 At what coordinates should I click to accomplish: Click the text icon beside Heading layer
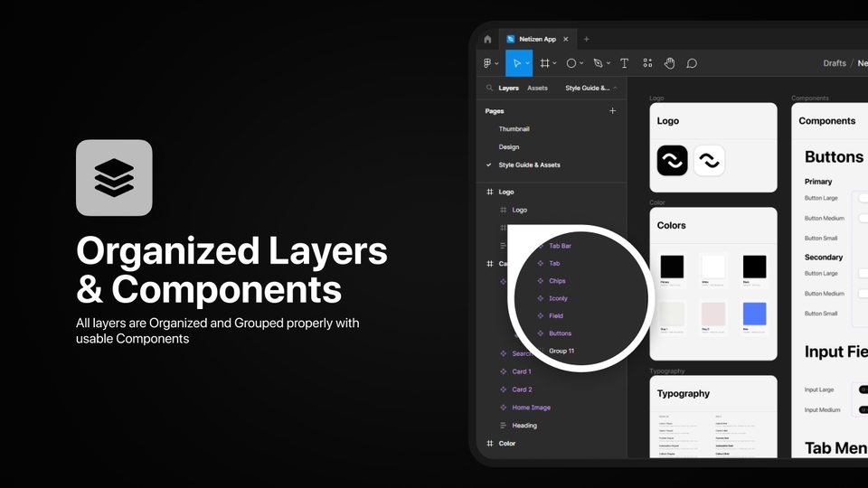coord(504,426)
